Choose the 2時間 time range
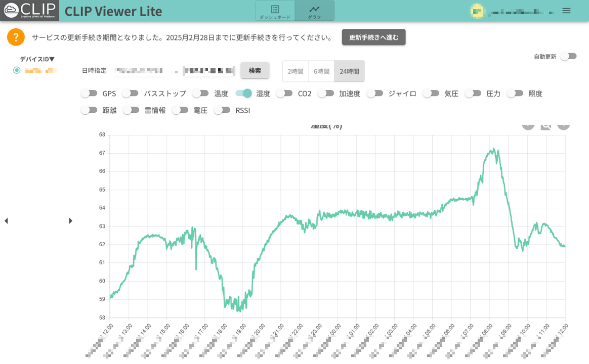This screenshot has width=589, height=364. (x=296, y=71)
